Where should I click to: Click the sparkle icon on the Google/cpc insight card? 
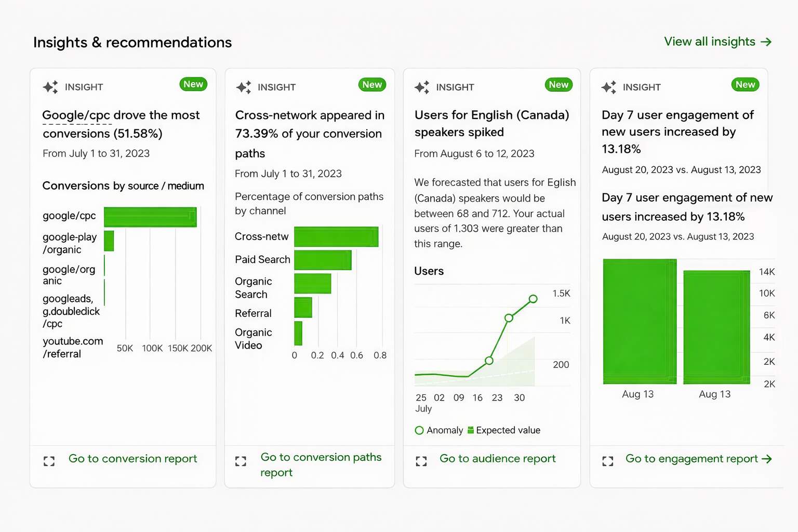[x=50, y=87]
